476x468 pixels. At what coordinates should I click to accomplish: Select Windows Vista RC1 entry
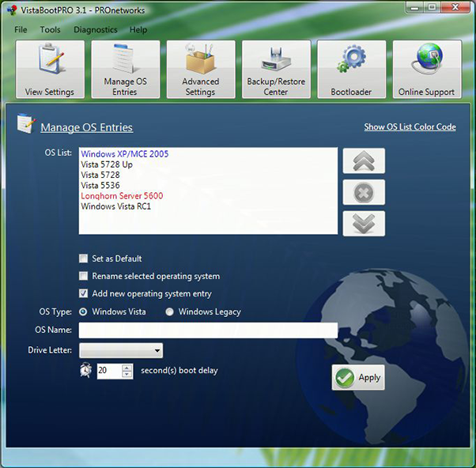click(x=115, y=206)
